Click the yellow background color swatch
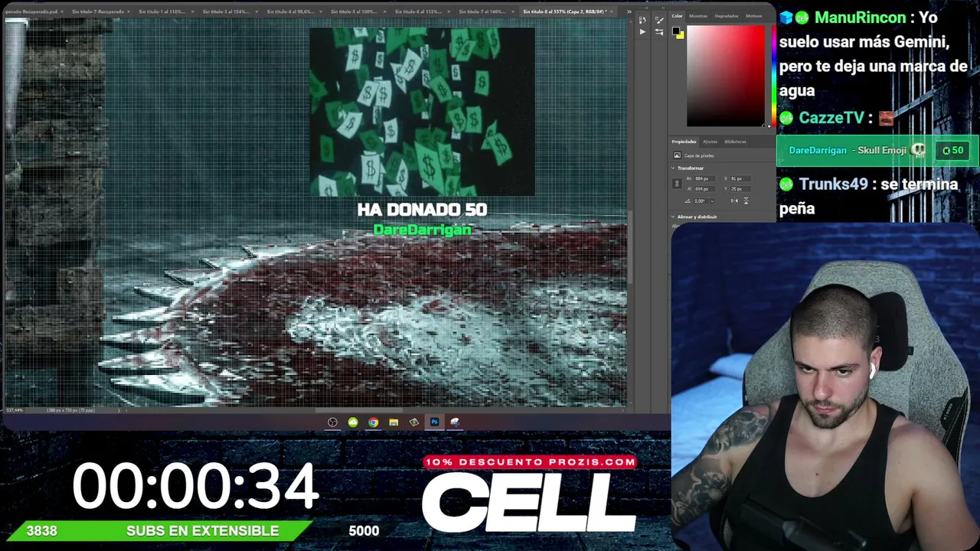The width and height of the screenshot is (980, 551). point(680,34)
